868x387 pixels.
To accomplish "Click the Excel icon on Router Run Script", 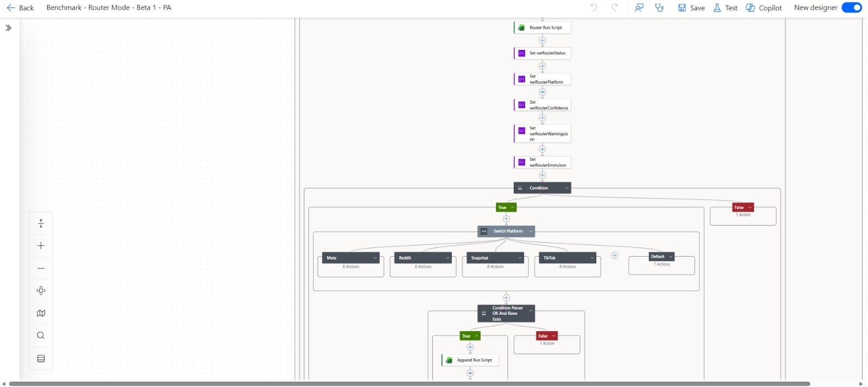I will 521,27.
